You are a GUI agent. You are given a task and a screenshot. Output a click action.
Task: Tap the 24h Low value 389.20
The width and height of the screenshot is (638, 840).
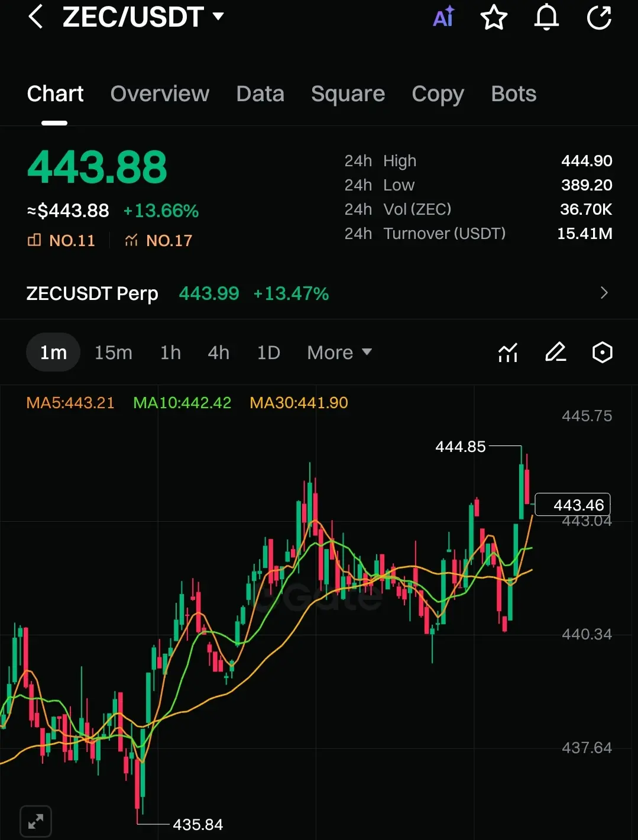click(x=587, y=185)
